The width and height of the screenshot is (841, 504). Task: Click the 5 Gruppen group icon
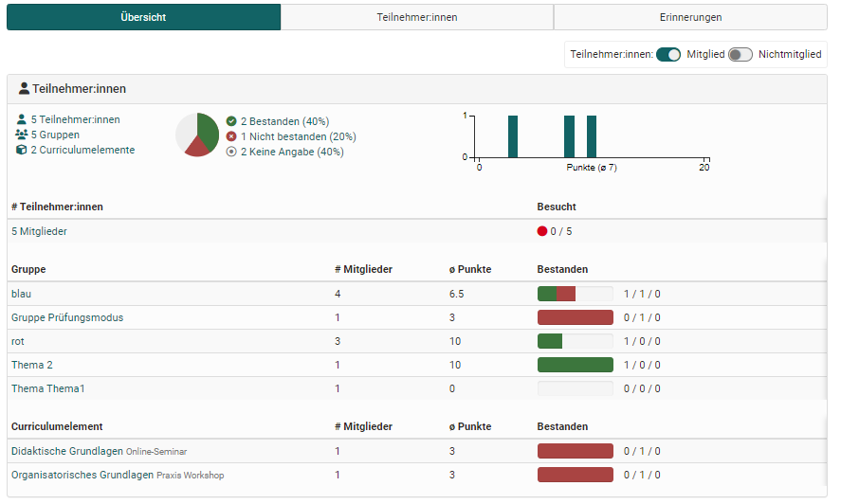point(21,135)
